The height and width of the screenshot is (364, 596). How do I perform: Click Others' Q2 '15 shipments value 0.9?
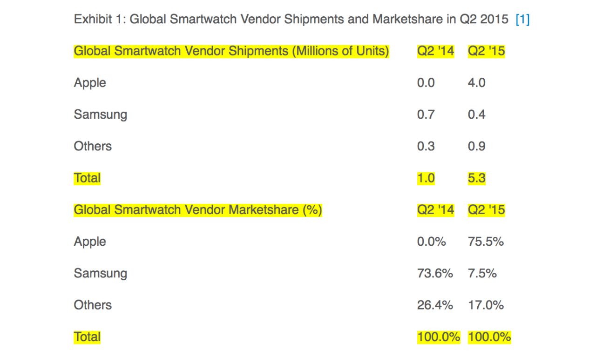point(476,146)
